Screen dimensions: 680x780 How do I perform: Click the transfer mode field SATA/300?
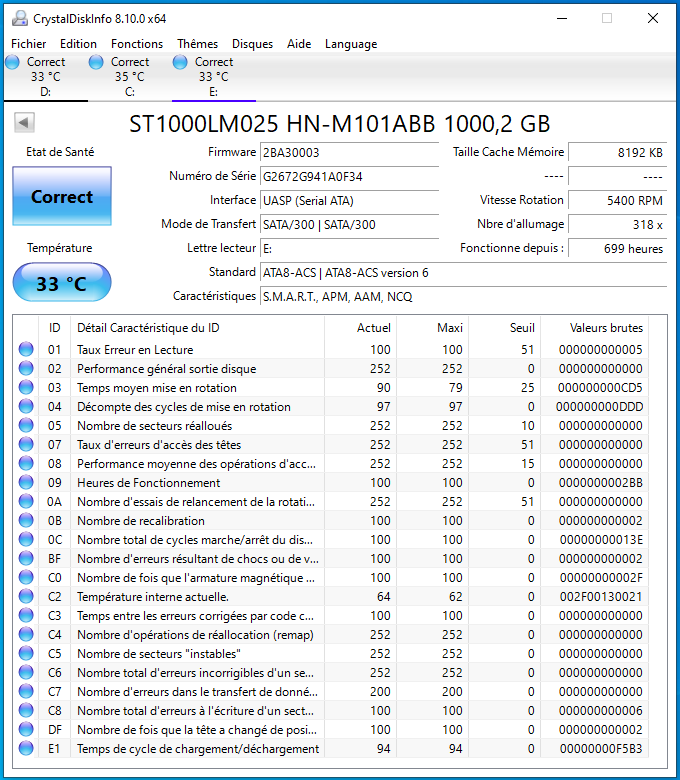pos(349,224)
